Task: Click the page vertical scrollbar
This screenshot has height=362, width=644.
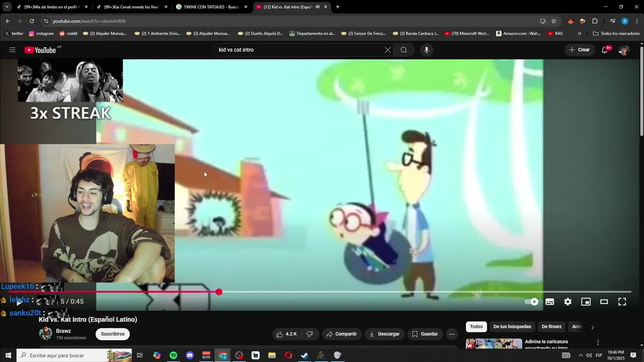Action: click(x=641, y=90)
